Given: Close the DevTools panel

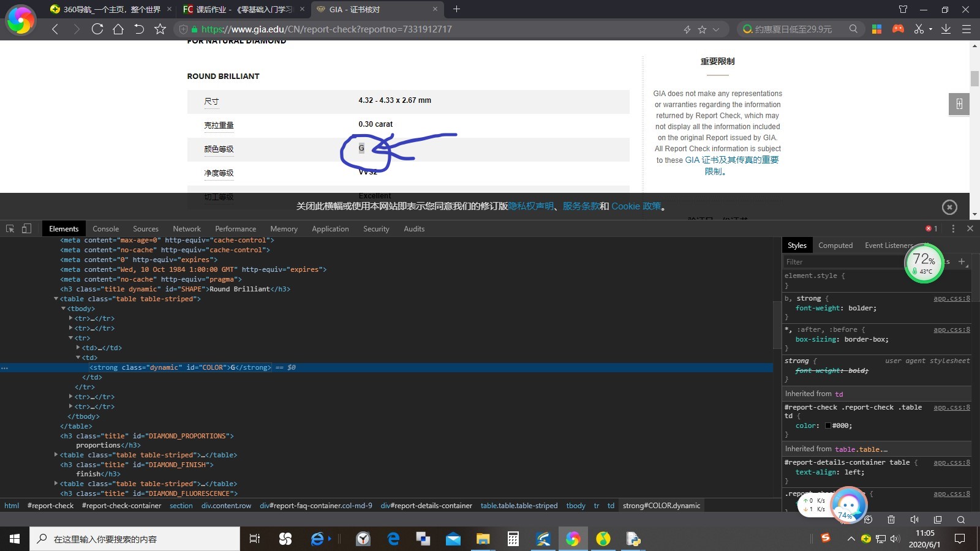Looking at the screenshot, I should (970, 228).
